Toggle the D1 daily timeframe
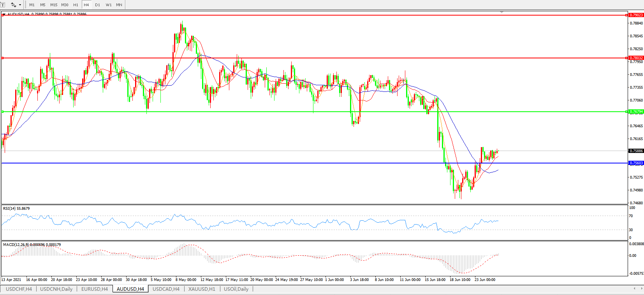 (x=97, y=5)
